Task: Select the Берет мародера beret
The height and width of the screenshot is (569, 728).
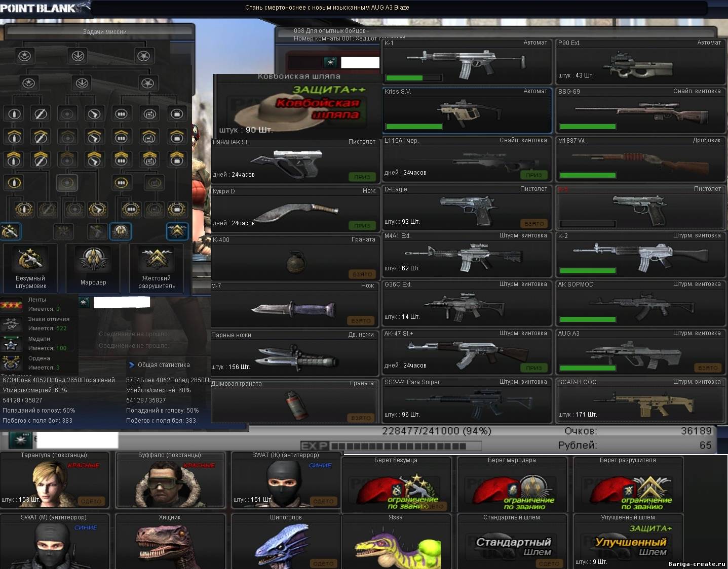Action: coord(512,485)
